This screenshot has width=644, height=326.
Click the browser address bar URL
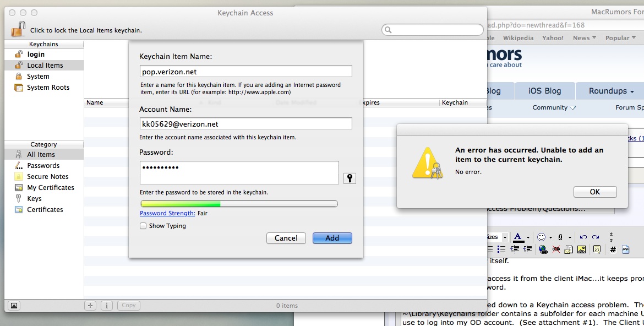click(536, 25)
